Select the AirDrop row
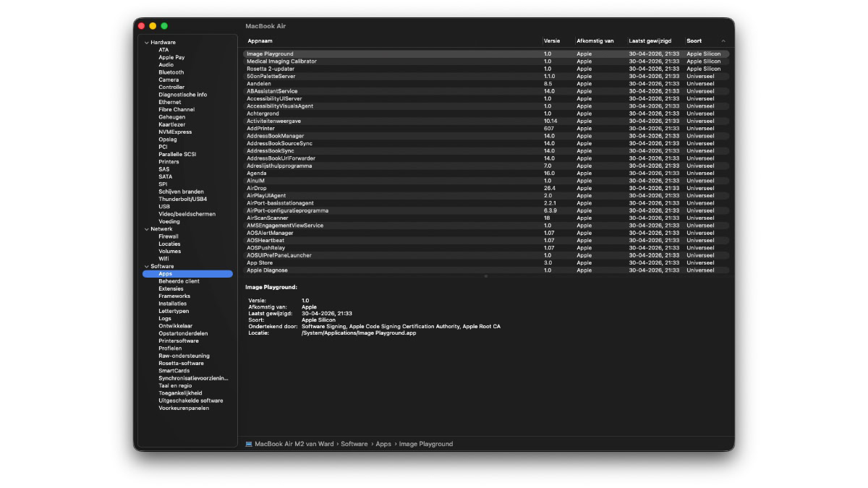868x488 pixels. pyautogui.click(x=486, y=188)
